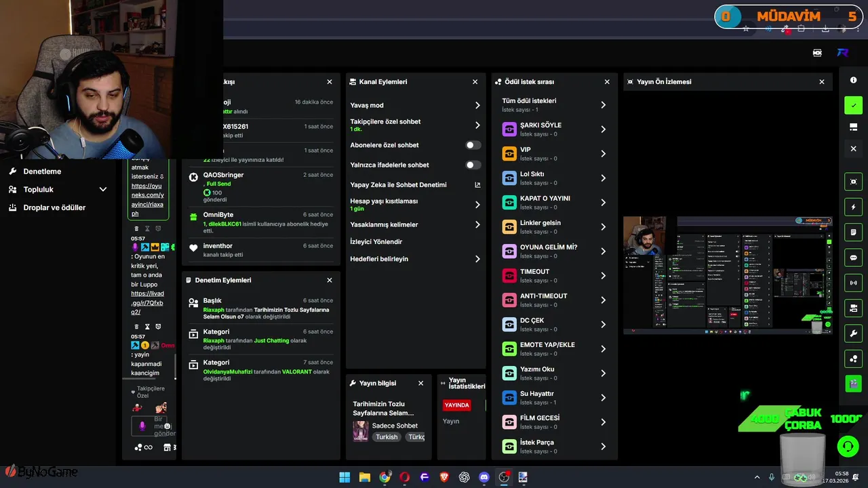Screen dimensions: 868x488
Task: Open the DC ÇEK reward chevron
Action: pos(603,325)
